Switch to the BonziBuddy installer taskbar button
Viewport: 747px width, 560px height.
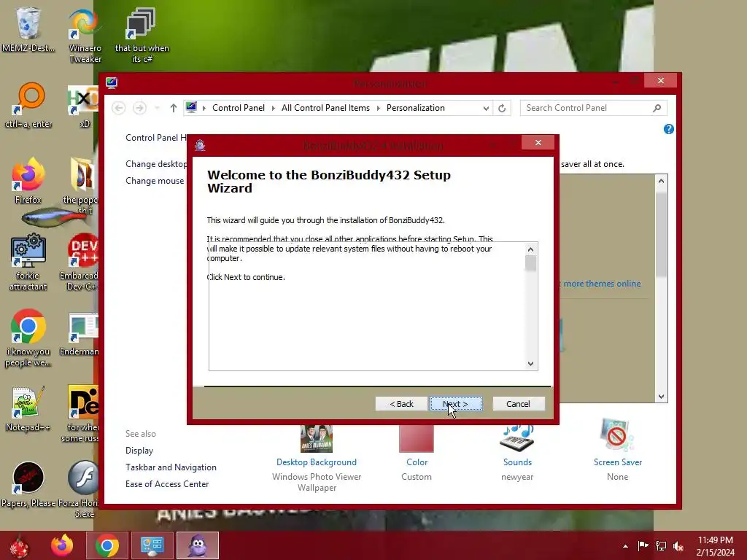198,545
